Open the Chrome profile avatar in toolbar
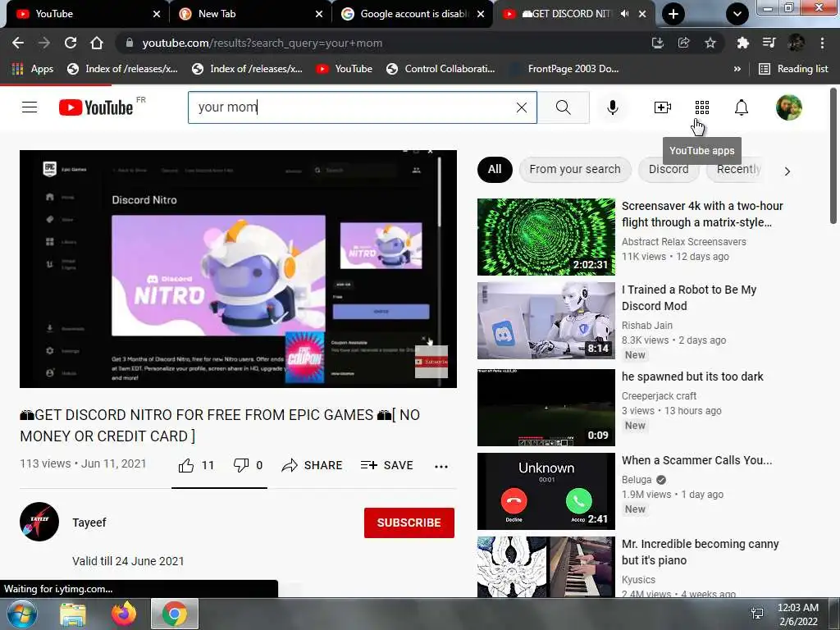The image size is (840, 630). pos(796,43)
